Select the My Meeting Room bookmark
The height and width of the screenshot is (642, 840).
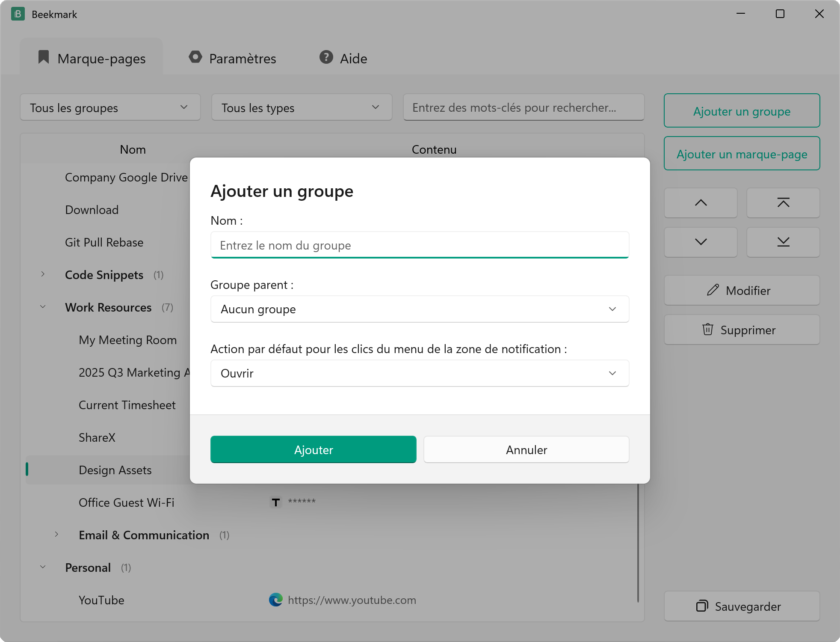[127, 340]
